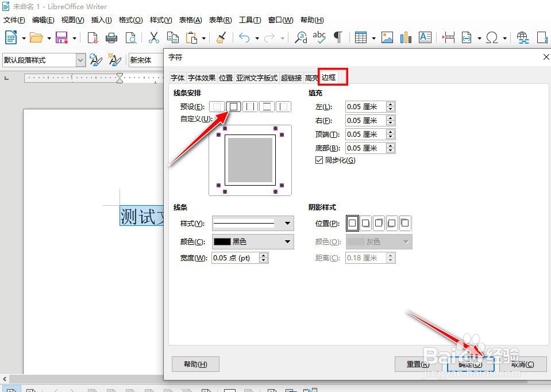Run the abc spelling check icon

(319, 37)
